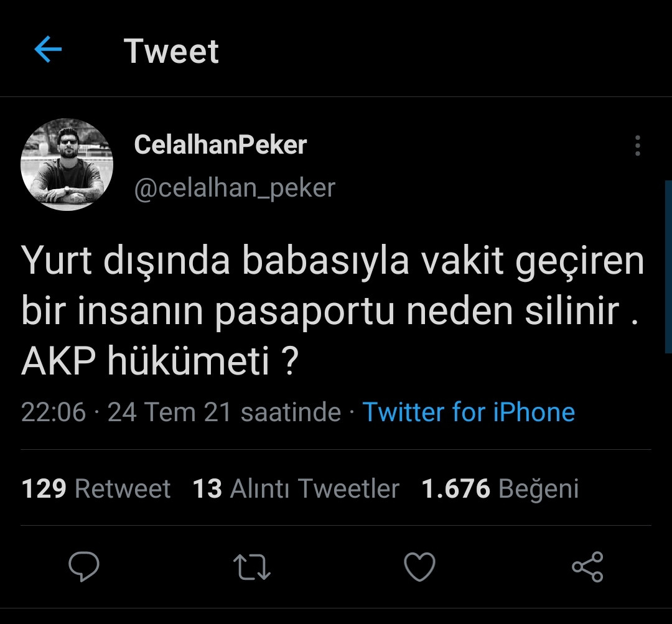Open the share tweet icon

pos(586,567)
